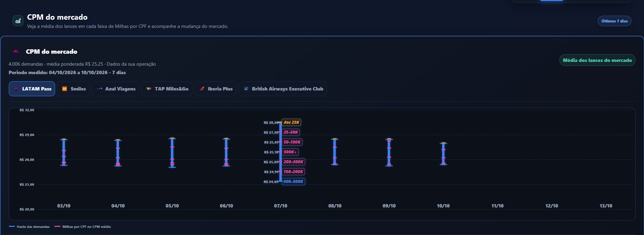Click the 13/10 date on the axis
The height and width of the screenshot is (235, 644).
[x=606, y=206]
